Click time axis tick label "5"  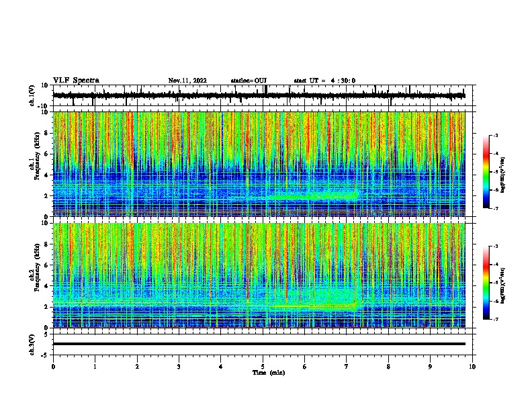263,367
